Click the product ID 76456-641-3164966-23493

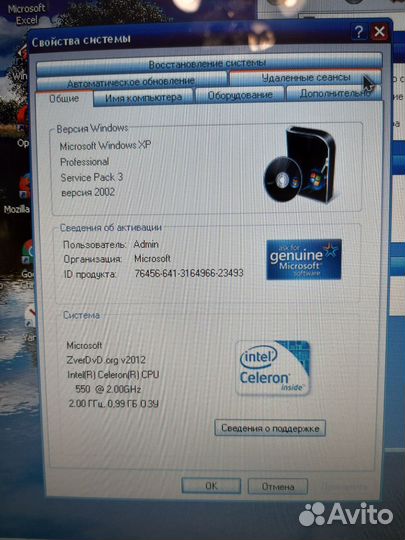click(x=189, y=273)
